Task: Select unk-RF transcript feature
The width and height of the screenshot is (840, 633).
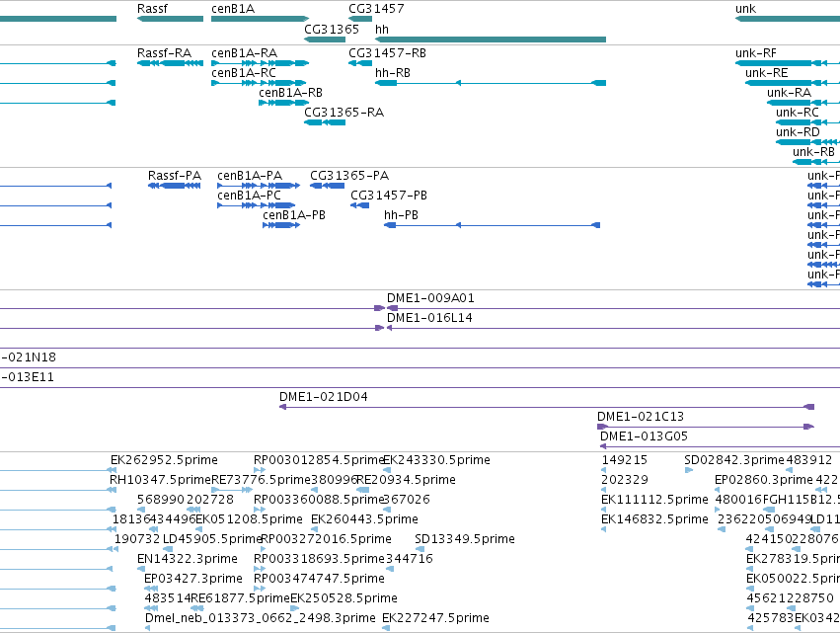Action: pos(788,63)
